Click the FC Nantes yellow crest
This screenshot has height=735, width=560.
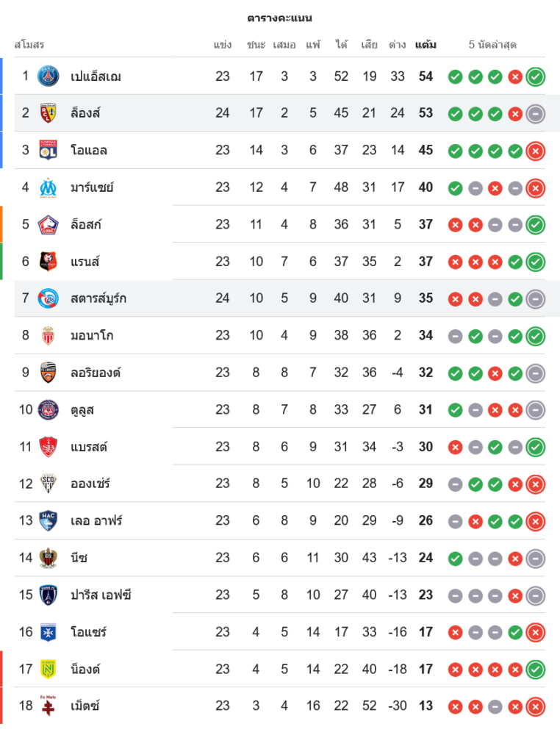click(49, 669)
